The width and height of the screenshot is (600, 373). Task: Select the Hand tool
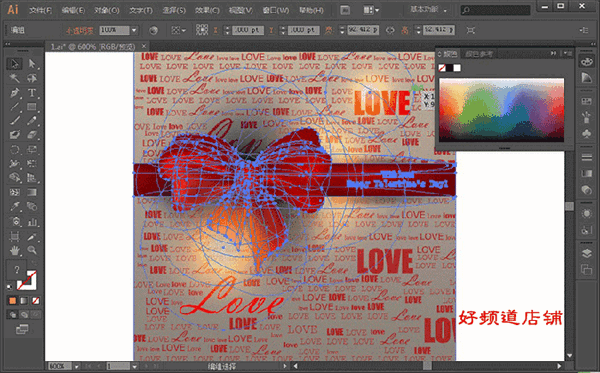tap(14, 251)
